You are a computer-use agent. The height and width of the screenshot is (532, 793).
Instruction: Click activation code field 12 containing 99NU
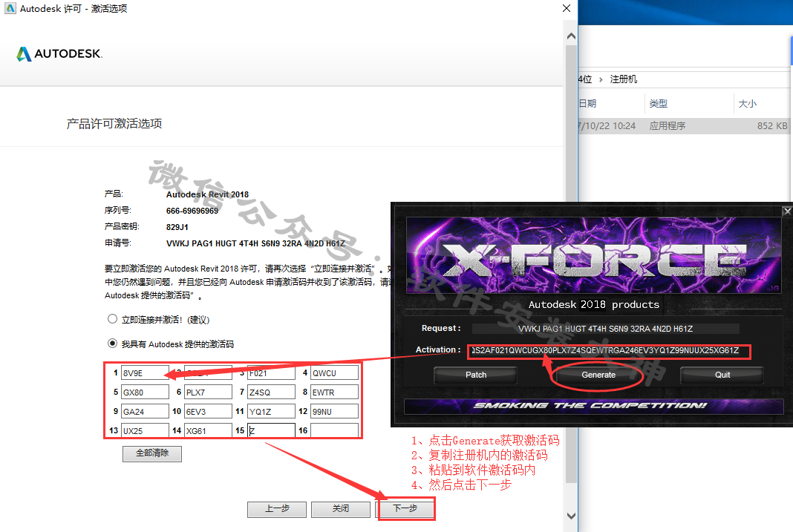334,411
